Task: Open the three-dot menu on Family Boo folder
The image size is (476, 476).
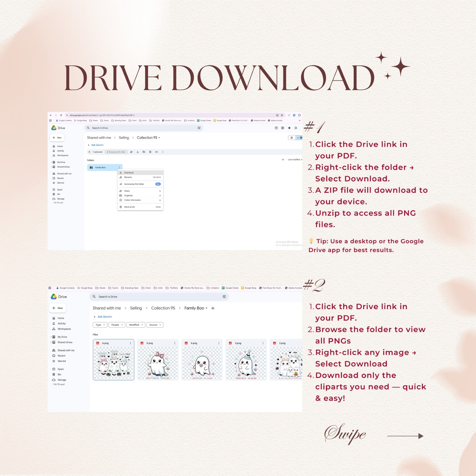Action: pos(119,168)
